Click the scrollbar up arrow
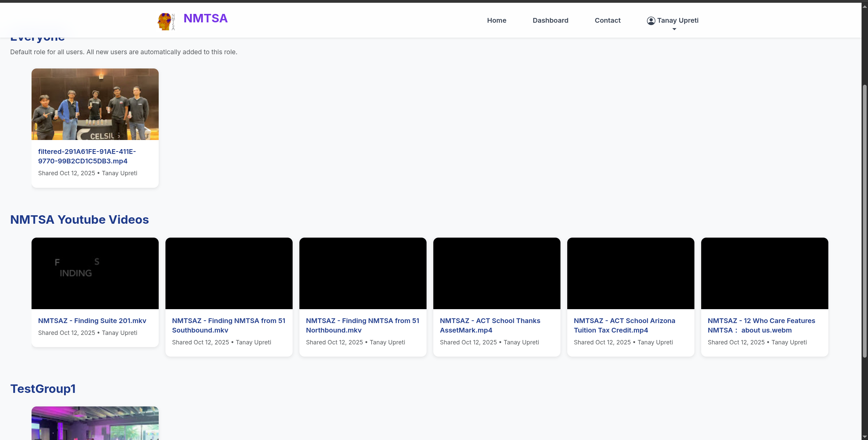868x440 pixels. [864, 6]
